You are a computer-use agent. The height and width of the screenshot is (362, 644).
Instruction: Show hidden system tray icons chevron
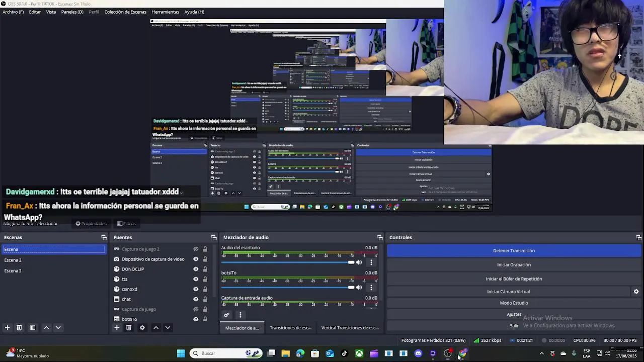point(541,353)
